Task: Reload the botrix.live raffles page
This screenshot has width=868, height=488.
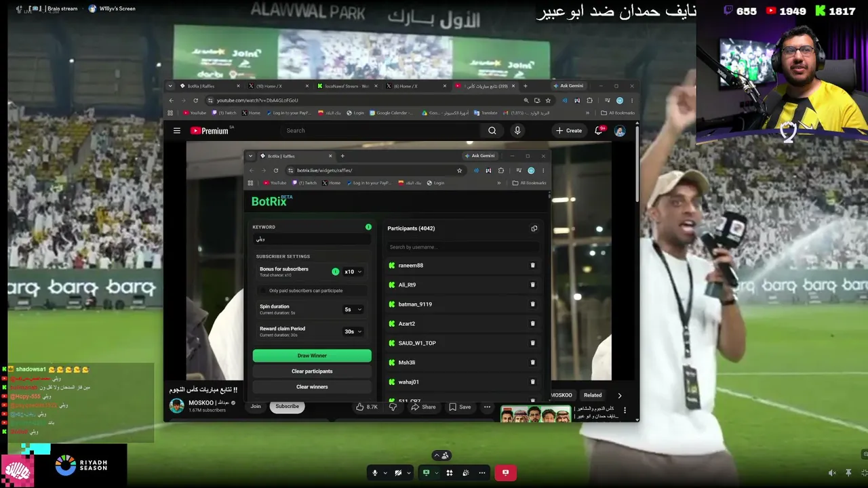Action: pos(276,170)
